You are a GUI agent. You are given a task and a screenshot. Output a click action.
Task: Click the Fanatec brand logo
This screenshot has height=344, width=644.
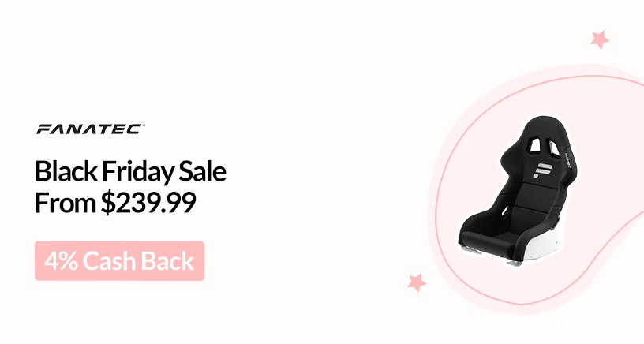(90, 129)
